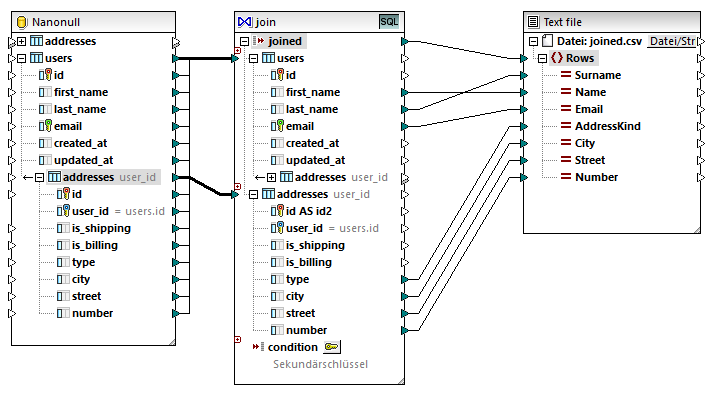Screen dimensions: 713x397
Task: Click type output connector in join
Action: (405, 279)
